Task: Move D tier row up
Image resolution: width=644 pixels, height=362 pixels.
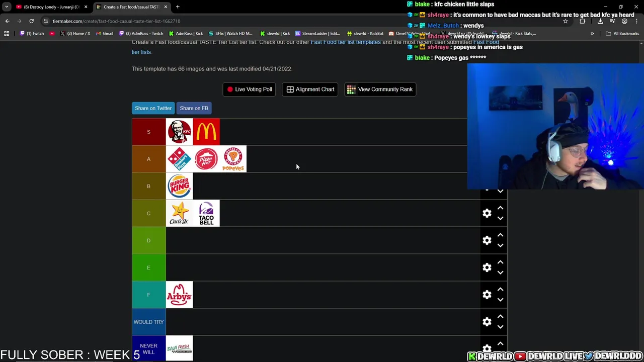Action: point(500,235)
